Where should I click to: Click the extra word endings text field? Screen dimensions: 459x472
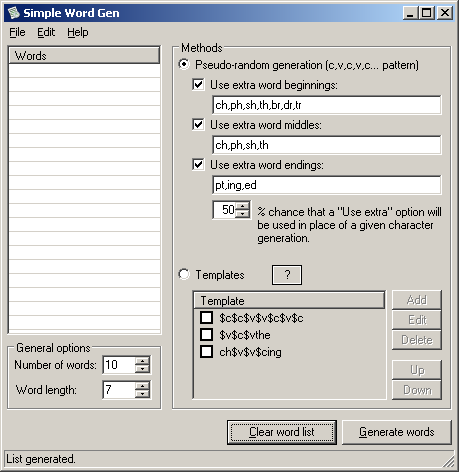click(x=327, y=185)
